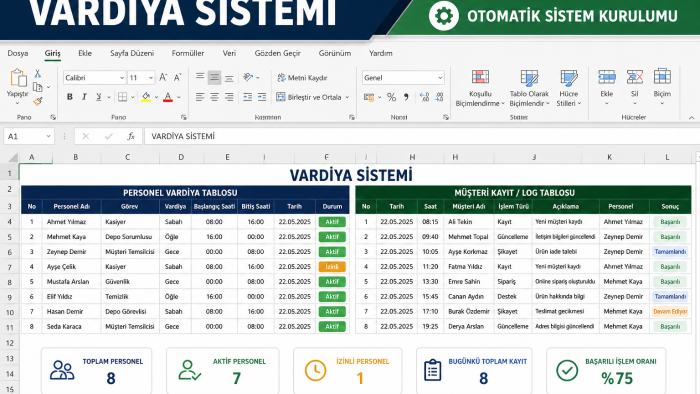Image resolution: width=700 pixels, height=394 pixels.
Task: Open Tablo Olarak Biçimlendir menu
Action: click(x=529, y=88)
